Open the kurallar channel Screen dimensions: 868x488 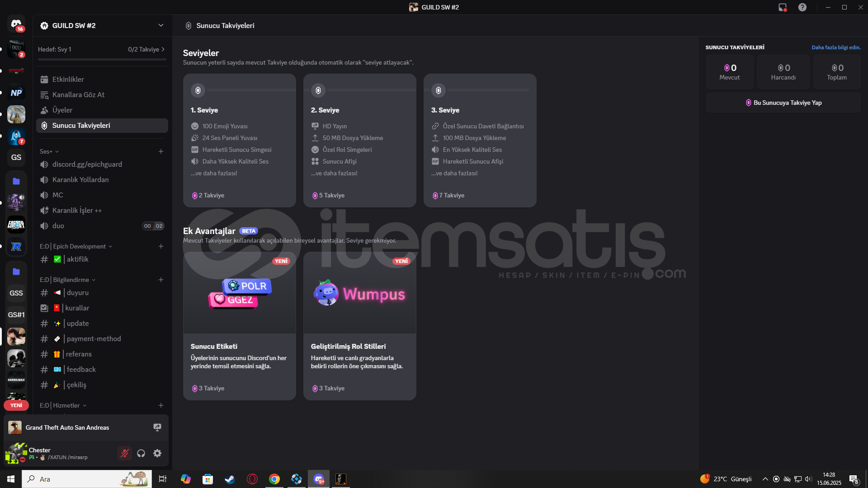pos(102,308)
